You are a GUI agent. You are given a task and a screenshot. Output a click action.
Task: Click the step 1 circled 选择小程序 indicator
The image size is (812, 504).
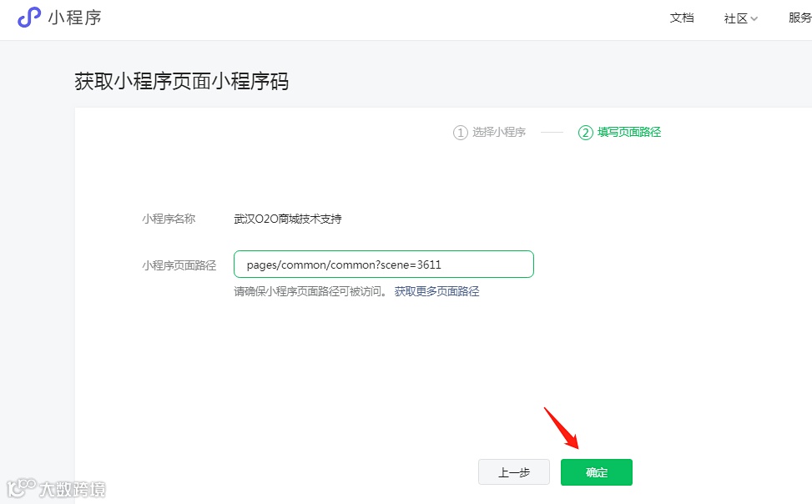[x=489, y=132]
